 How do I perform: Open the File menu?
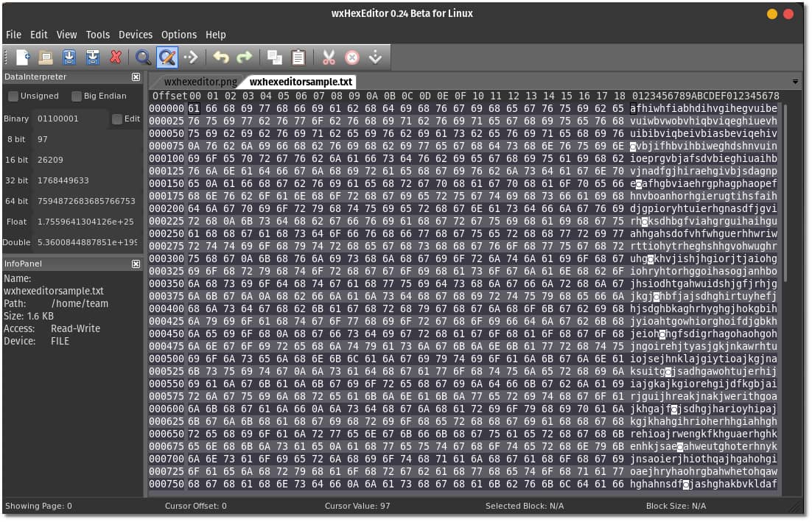coord(13,35)
